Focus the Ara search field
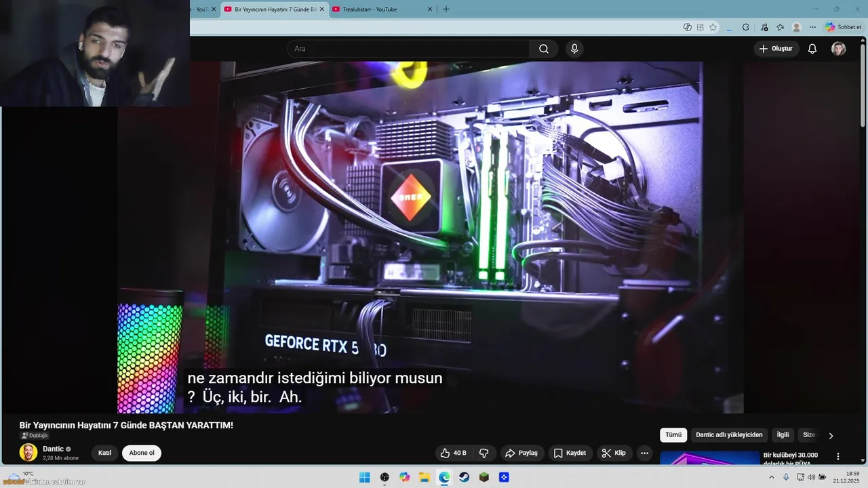Viewport: 868px width, 488px height. [408, 49]
